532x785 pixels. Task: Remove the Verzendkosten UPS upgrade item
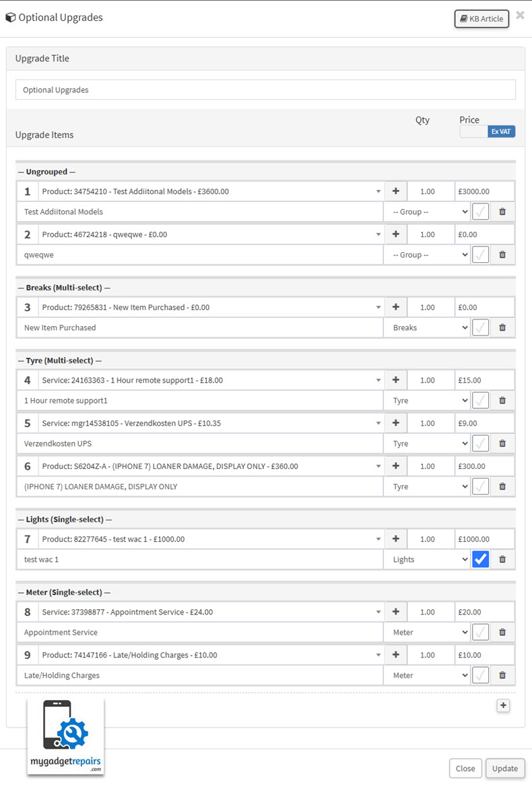pos(502,443)
